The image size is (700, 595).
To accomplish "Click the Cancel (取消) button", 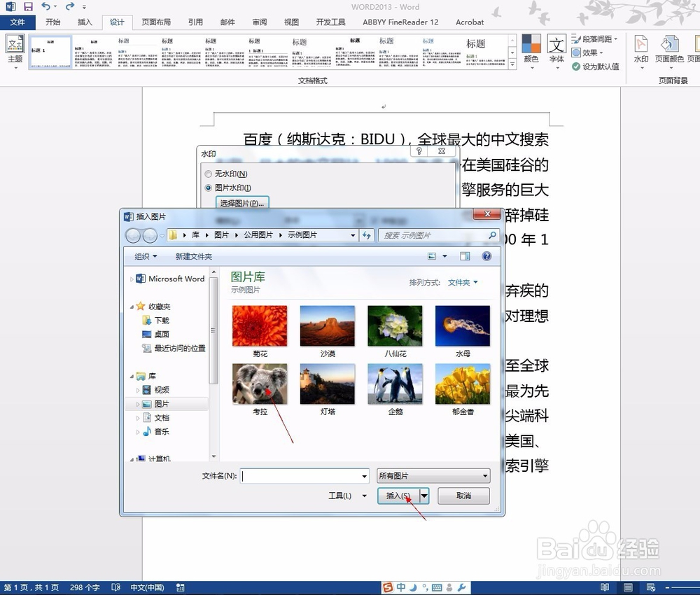I will point(463,496).
